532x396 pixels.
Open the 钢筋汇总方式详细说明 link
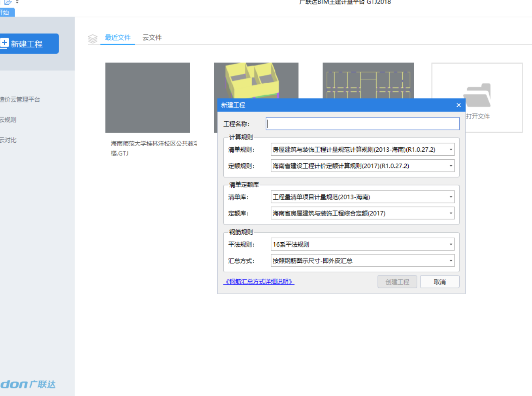259,282
